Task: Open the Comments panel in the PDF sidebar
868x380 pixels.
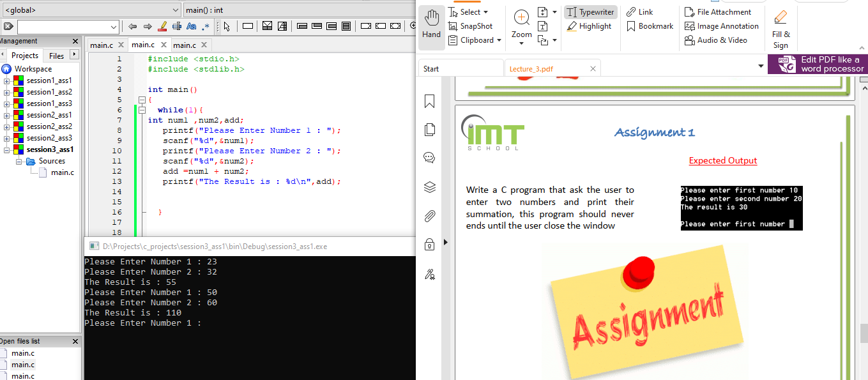Action: (429, 157)
